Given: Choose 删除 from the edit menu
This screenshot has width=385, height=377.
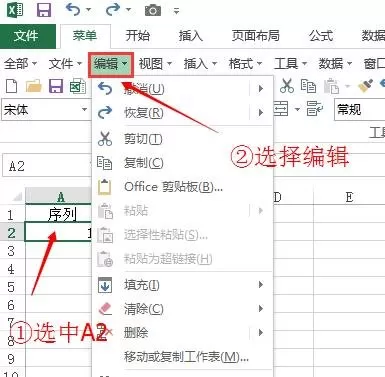Looking at the screenshot, I should point(183,333).
